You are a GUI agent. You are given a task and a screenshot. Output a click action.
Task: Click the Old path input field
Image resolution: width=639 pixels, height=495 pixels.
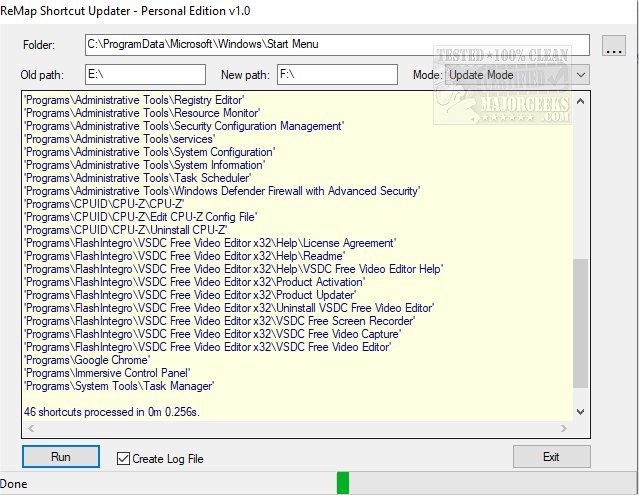point(145,75)
